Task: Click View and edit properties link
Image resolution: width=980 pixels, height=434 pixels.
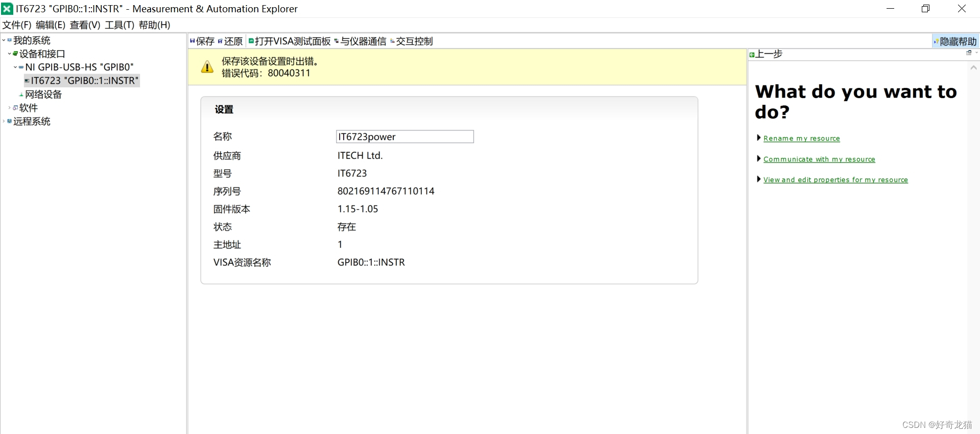Action: 835,180
